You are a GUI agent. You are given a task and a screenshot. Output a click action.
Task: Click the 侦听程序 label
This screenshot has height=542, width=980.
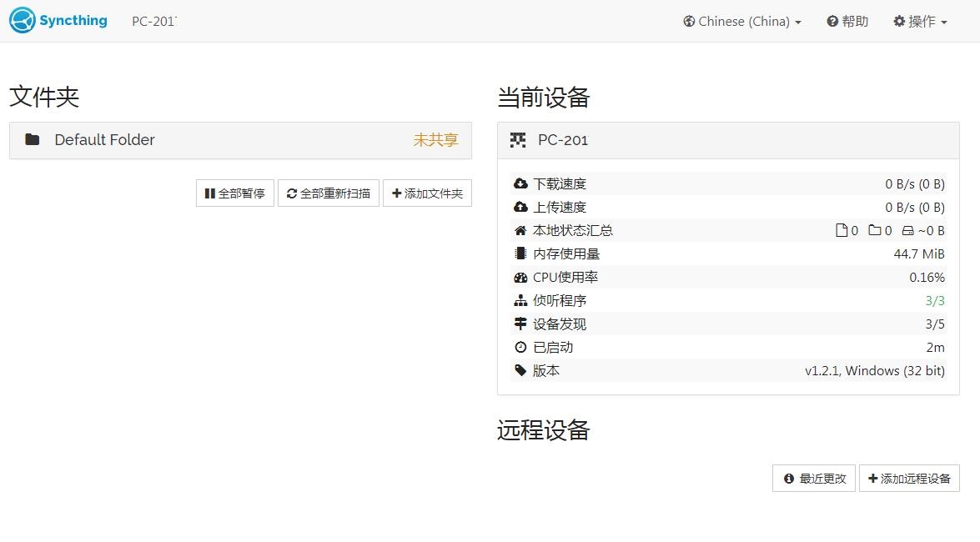pos(560,301)
